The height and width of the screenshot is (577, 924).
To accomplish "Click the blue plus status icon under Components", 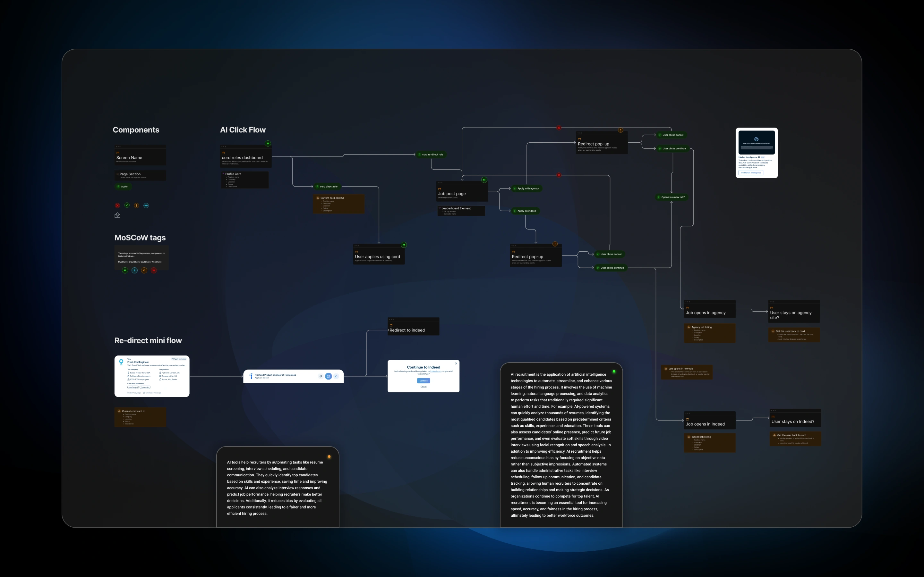I will (x=146, y=205).
